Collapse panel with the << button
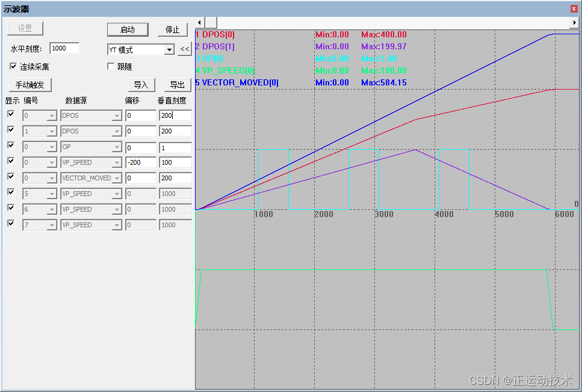The width and height of the screenshot is (582, 392). pos(185,49)
